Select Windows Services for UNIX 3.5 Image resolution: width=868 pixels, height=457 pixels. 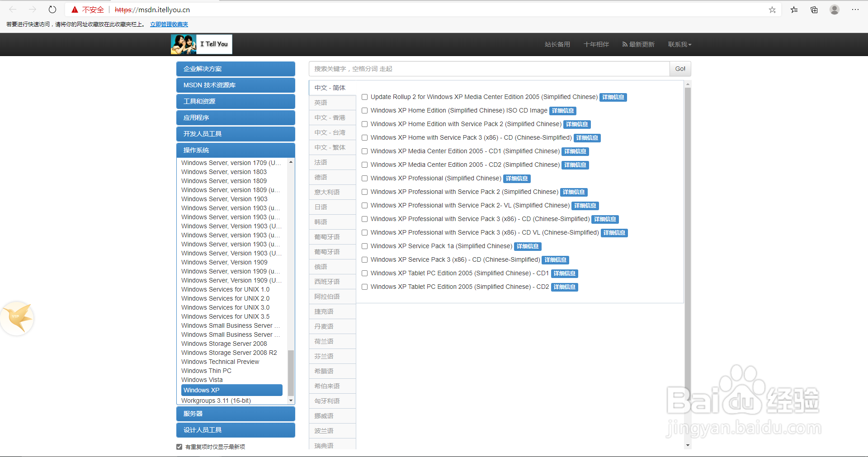tap(225, 316)
